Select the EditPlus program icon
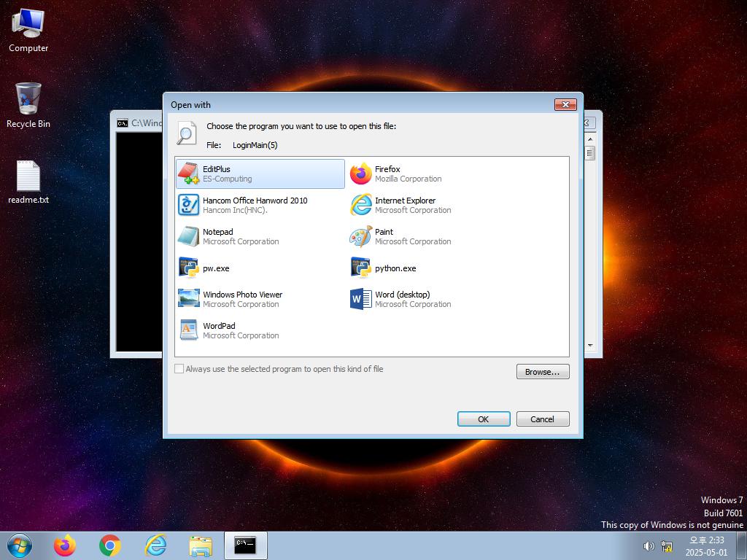The image size is (747, 560). tap(189, 174)
